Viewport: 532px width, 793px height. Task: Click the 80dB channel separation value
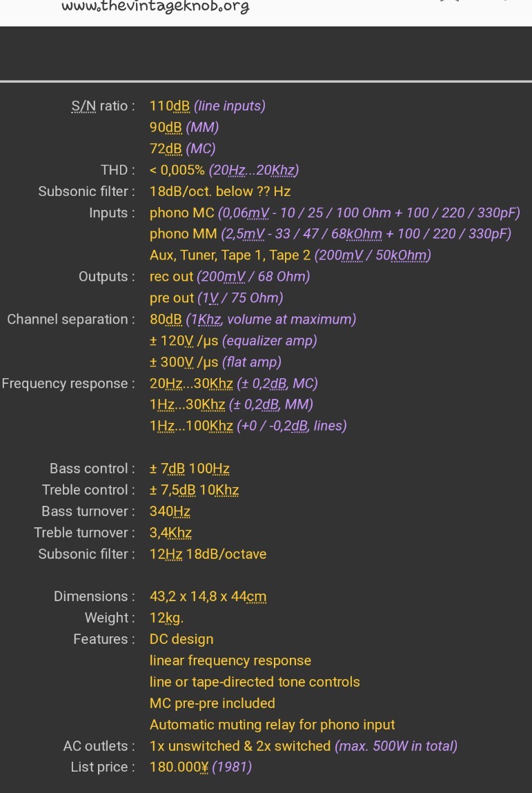(253, 319)
